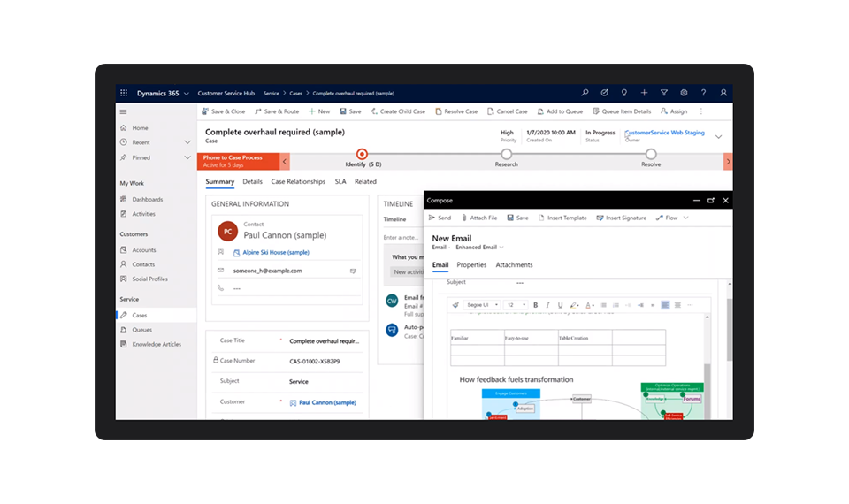Open the settings gear in header
The height and width of the screenshot is (504, 849).
684,93
